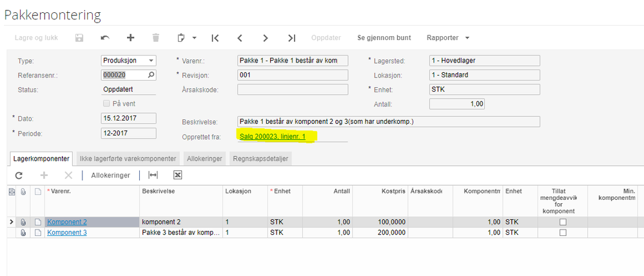Go to the previous record

point(240,38)
